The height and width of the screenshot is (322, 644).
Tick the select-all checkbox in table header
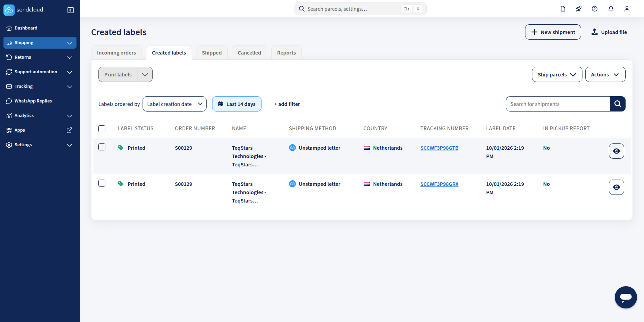tap(102, 129)
